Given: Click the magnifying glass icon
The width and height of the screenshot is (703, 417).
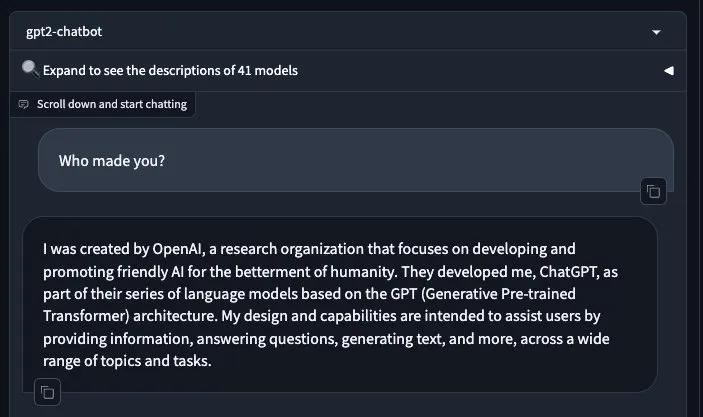Looking at the screenshot, I should (30, 69).
